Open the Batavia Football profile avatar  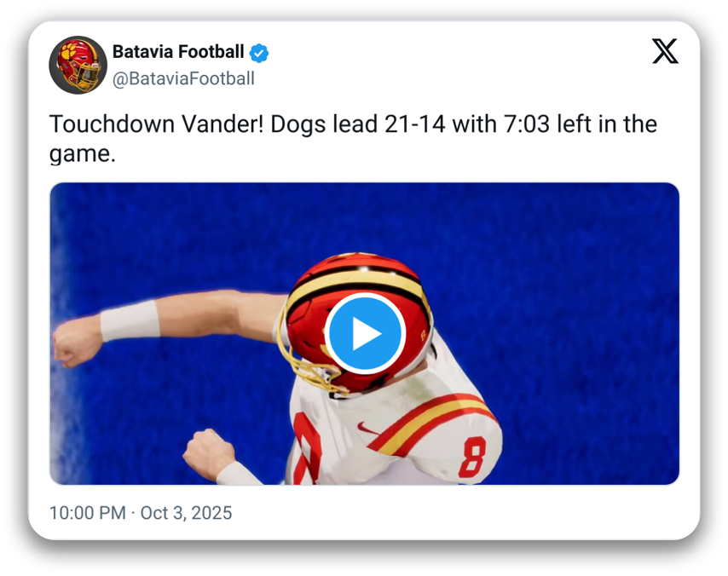[77, 65]
